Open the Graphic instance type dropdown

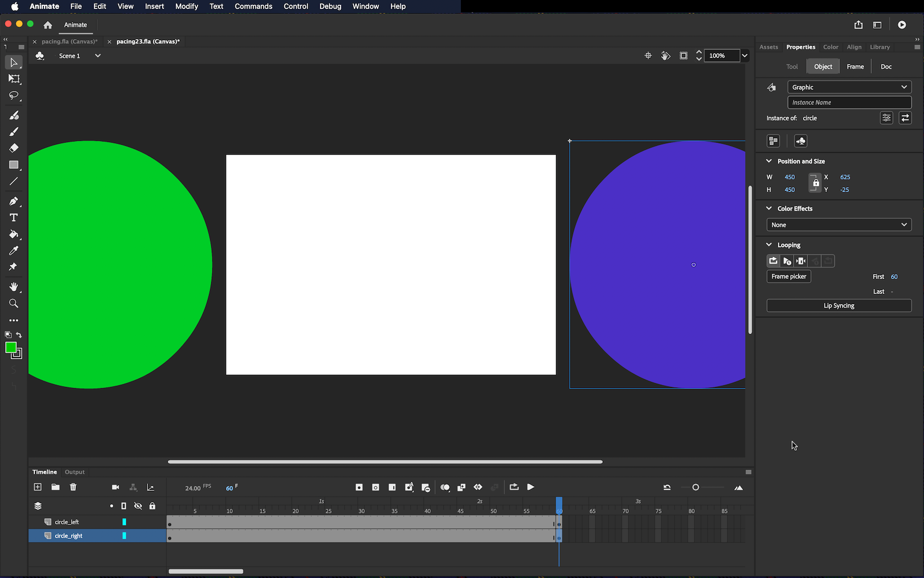point(849,87)
